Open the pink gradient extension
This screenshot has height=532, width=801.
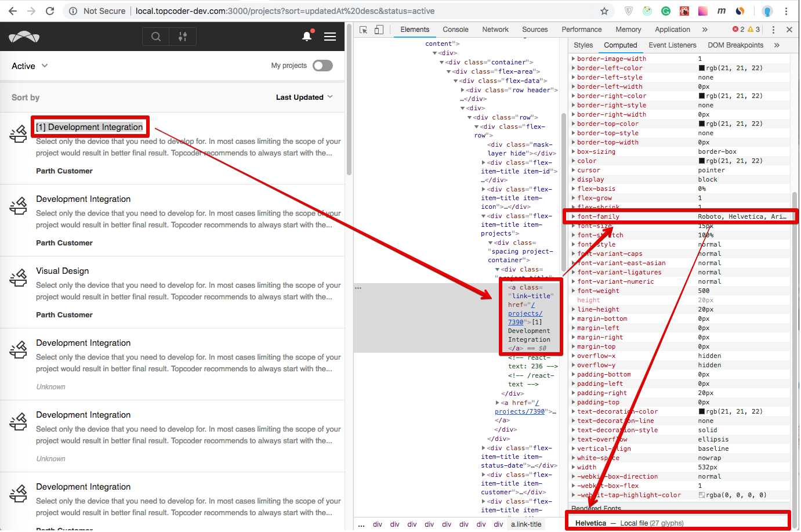click(703, 11)
